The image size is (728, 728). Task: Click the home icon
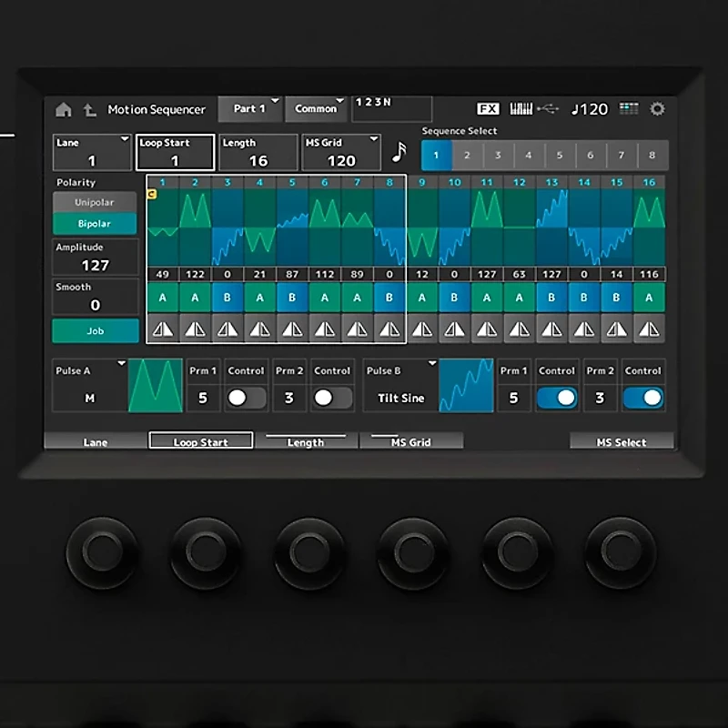pos(64,109)
